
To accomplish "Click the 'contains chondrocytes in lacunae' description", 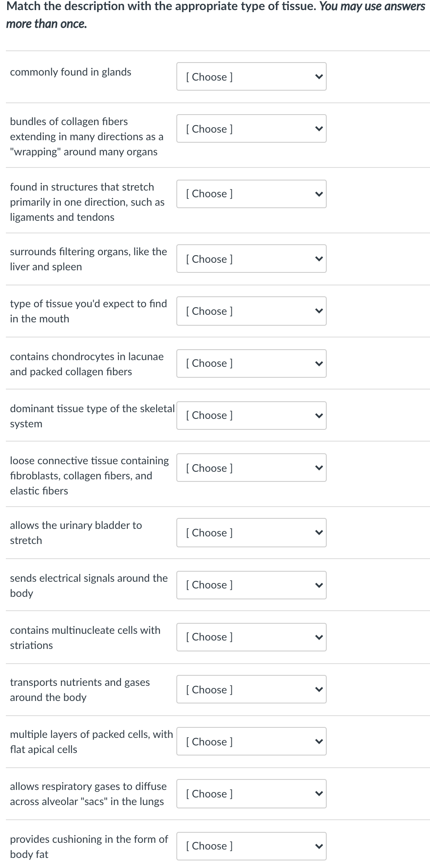I will 87,364.
